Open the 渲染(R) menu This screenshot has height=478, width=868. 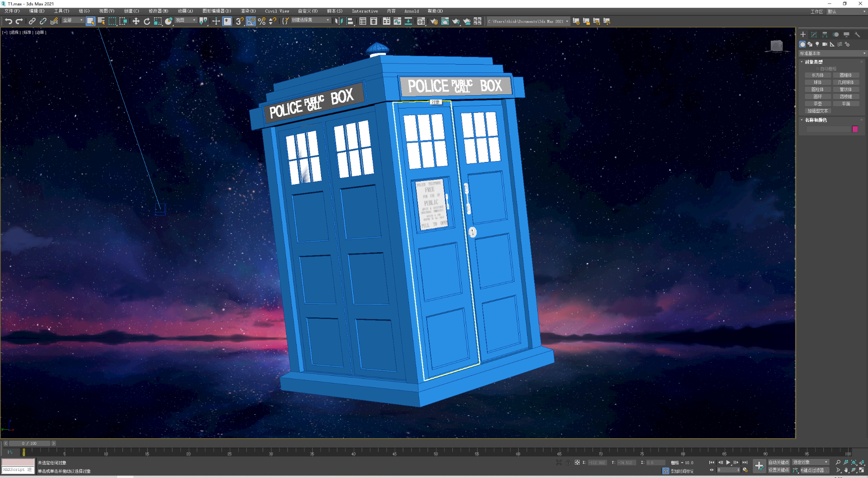(x=248, y=11)
